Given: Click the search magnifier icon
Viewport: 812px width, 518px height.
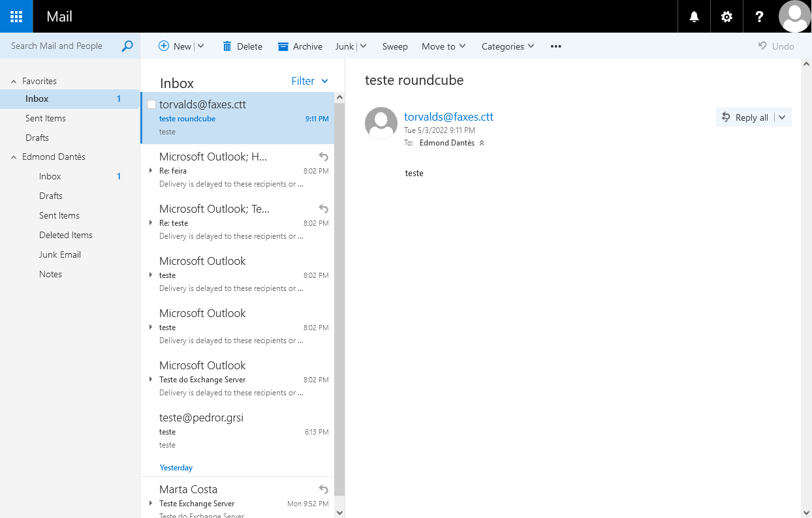Looking at the screenshot, I should point(127,46).
